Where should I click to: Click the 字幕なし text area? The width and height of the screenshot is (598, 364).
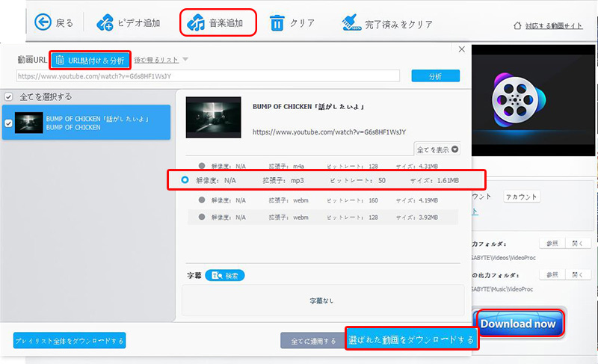321,300
